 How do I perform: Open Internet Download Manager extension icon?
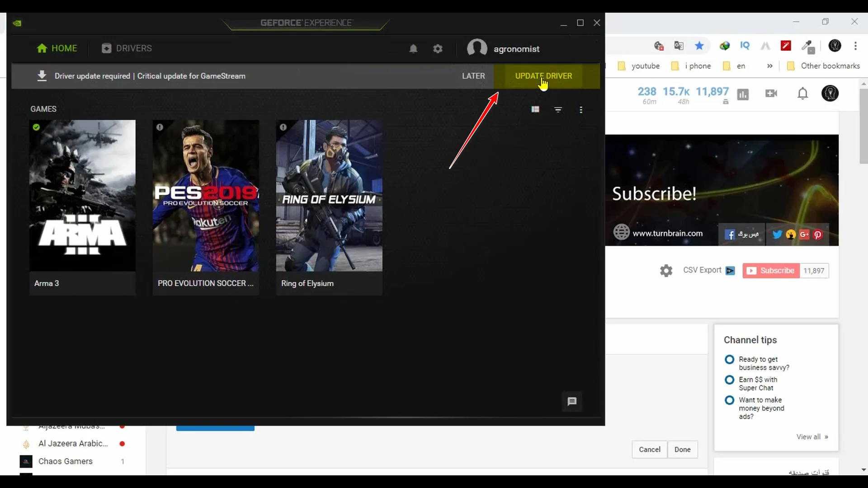pyautogui.click(x=725, y=46)
